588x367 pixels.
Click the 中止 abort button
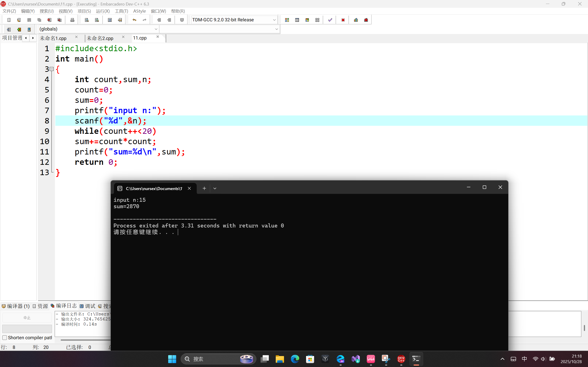pyautogui.click(x=27, y=318)
